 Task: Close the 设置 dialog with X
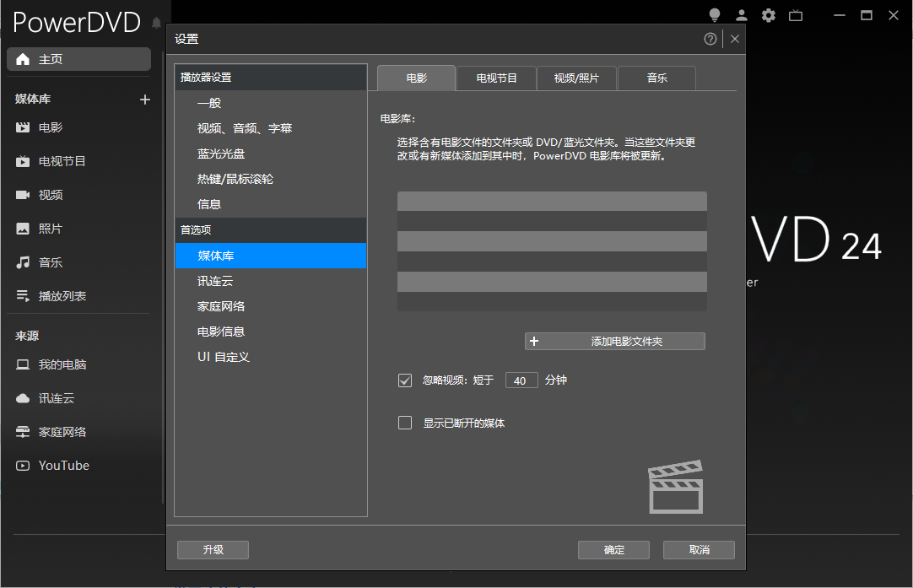(735, 39)
